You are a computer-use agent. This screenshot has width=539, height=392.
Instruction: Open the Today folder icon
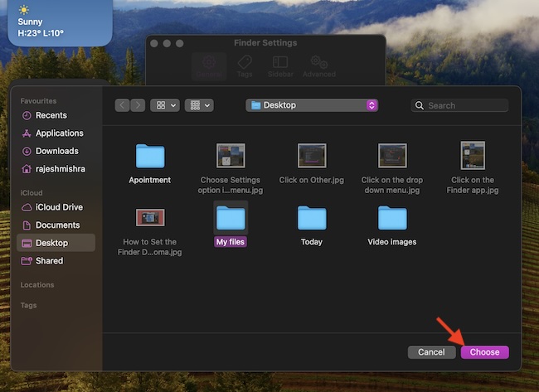tap(312, 218)
